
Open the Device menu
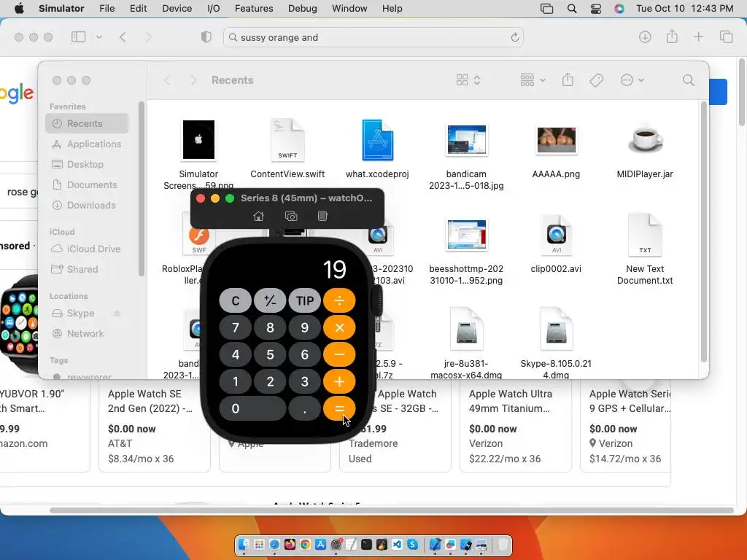pyautogui.click(x=177, y=9)
